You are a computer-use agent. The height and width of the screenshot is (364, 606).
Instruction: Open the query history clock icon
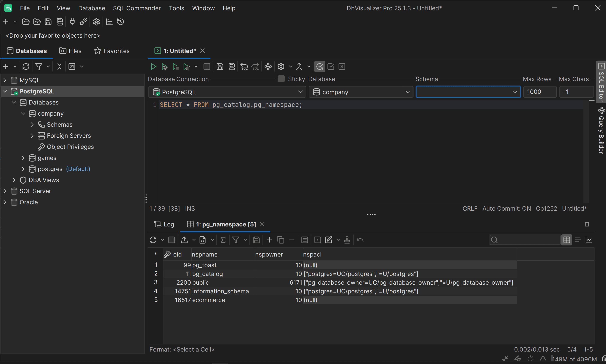[120, 22]
